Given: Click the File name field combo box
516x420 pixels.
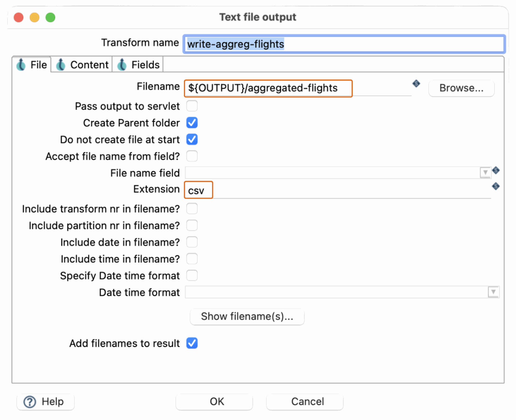Looking at the screenshot, I should pos(338,173).
